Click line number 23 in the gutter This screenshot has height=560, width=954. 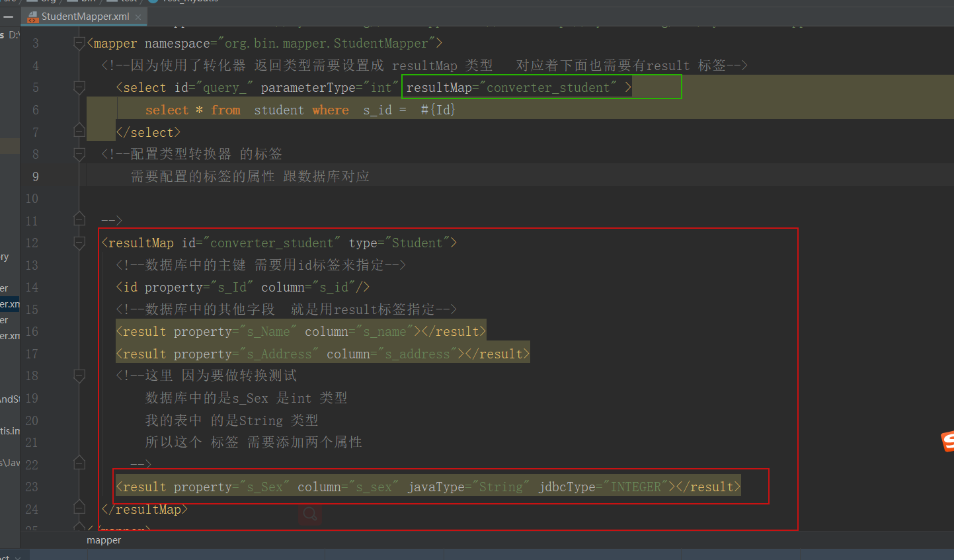[32, 487]
